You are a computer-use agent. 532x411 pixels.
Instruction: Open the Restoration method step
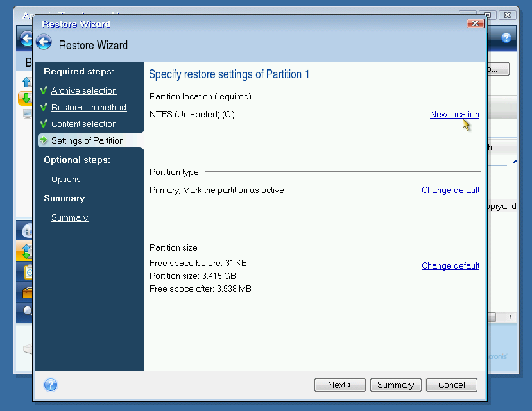[89, 108]
